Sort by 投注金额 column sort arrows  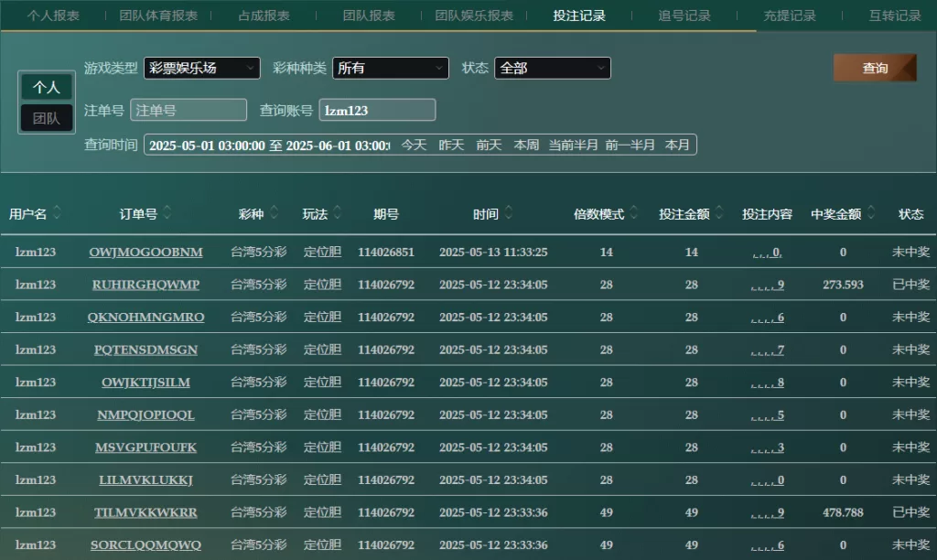pos(719,212)
